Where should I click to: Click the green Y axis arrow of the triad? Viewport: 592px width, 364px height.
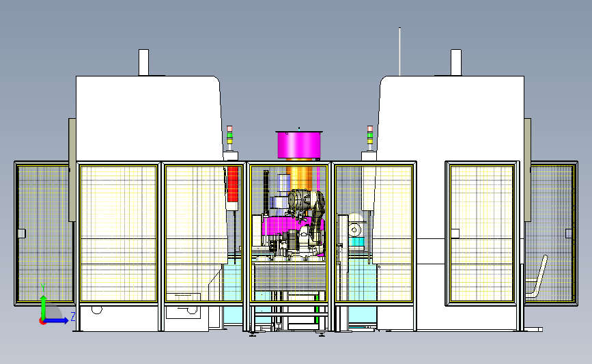tap(44, 307)
